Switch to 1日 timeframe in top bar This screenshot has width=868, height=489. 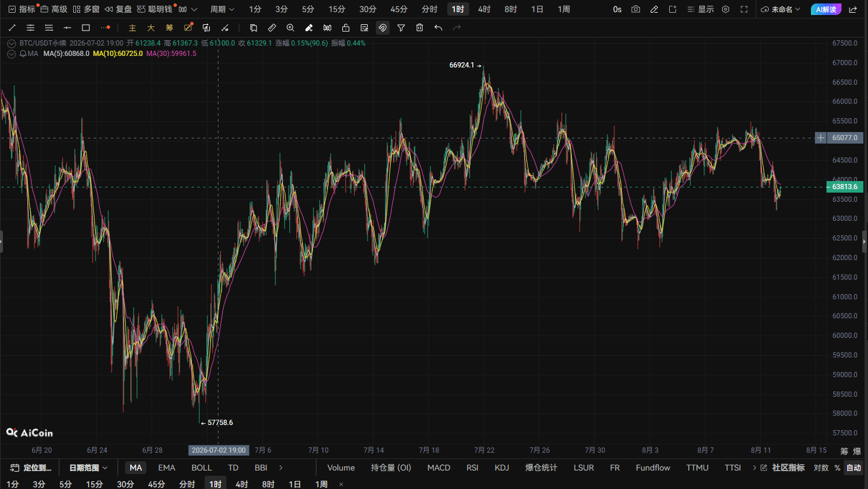tap(537, 9)
